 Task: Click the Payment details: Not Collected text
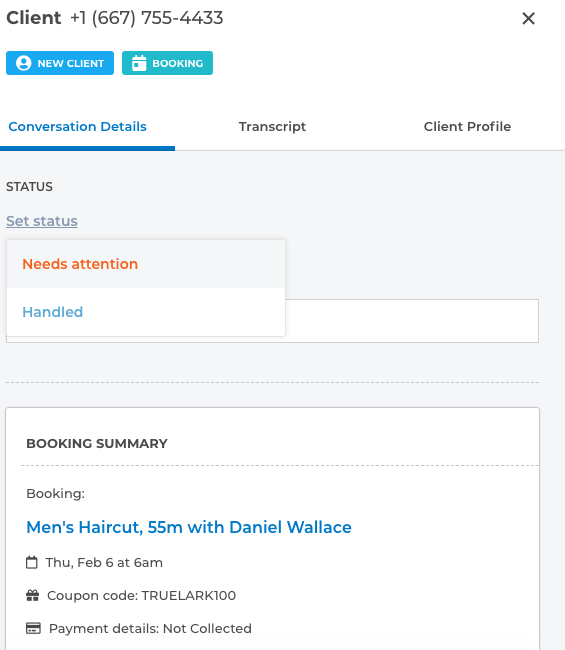(x=150, y=628)
